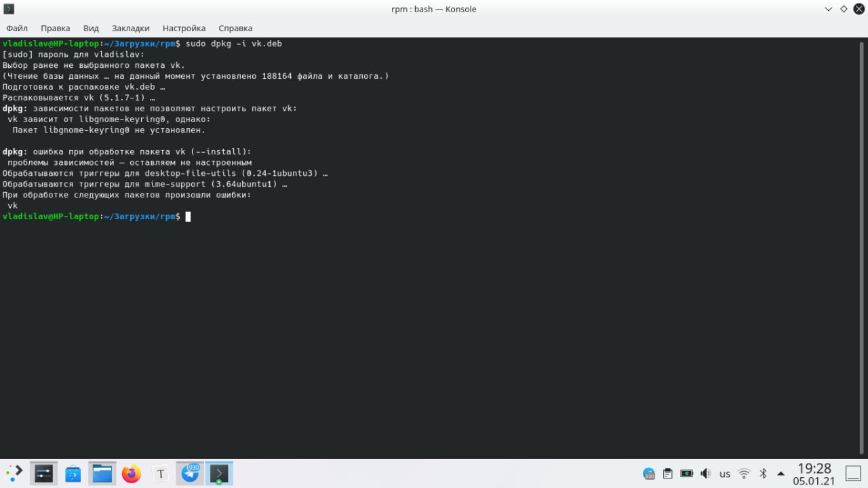Open the KDE application launcher
The height and width of the screenshot is (488, 868).
coord(15,473)
